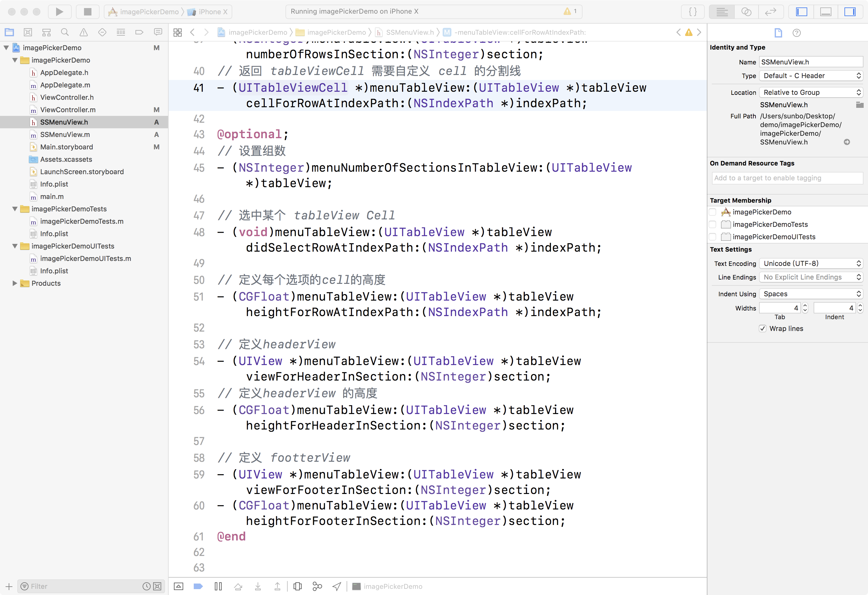This screenshot has width=868, height=595.
Task: Click the Simulate Location arrow icon
Action: (x=337, y=586)
